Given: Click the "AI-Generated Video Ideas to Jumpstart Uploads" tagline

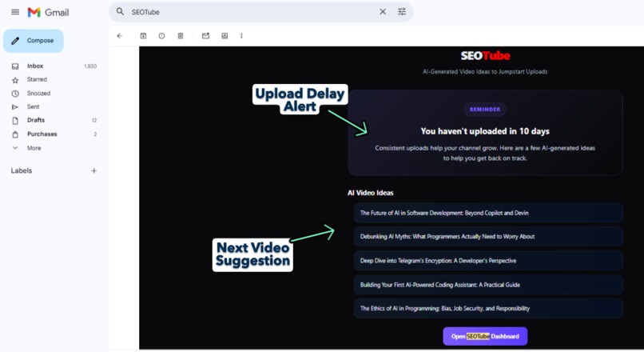Looking at the screenshot, I should pyautogui.click(x=485, y=71).
